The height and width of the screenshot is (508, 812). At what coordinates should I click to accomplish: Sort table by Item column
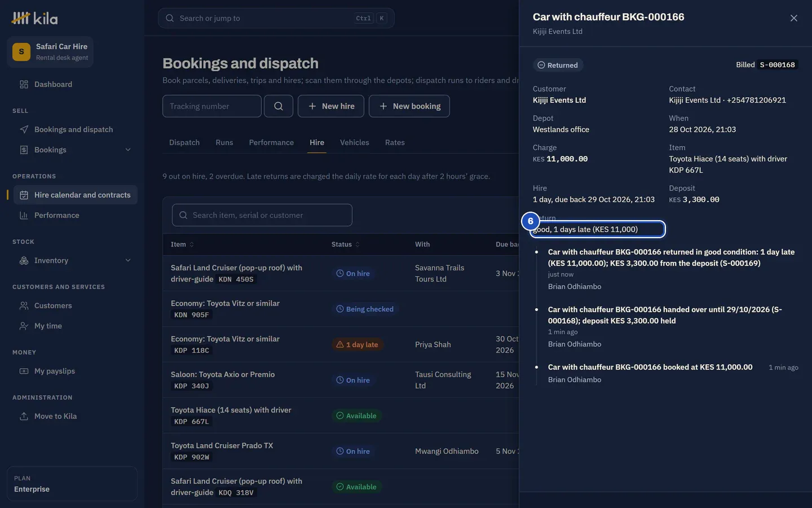(182, 244)
